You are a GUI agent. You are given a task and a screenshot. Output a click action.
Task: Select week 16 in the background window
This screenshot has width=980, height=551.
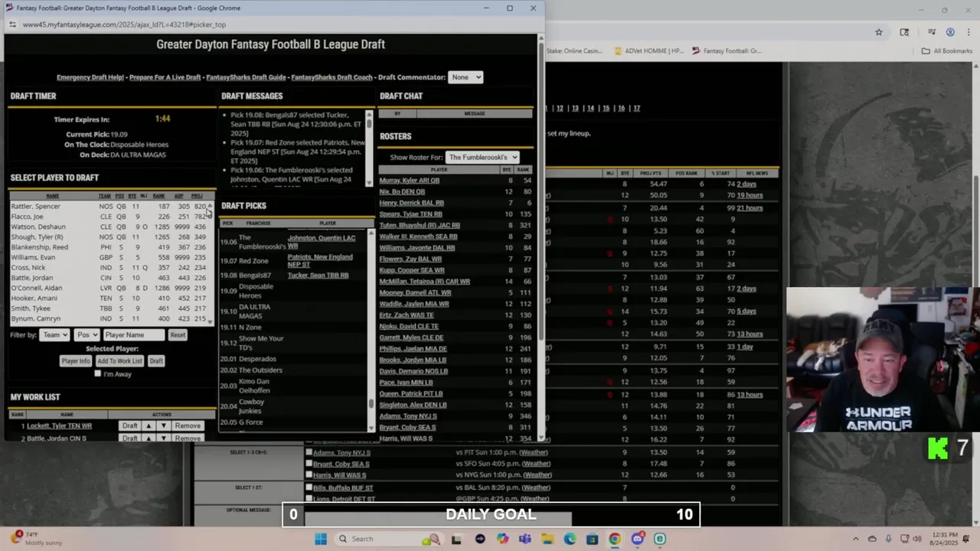click(621, 109)
